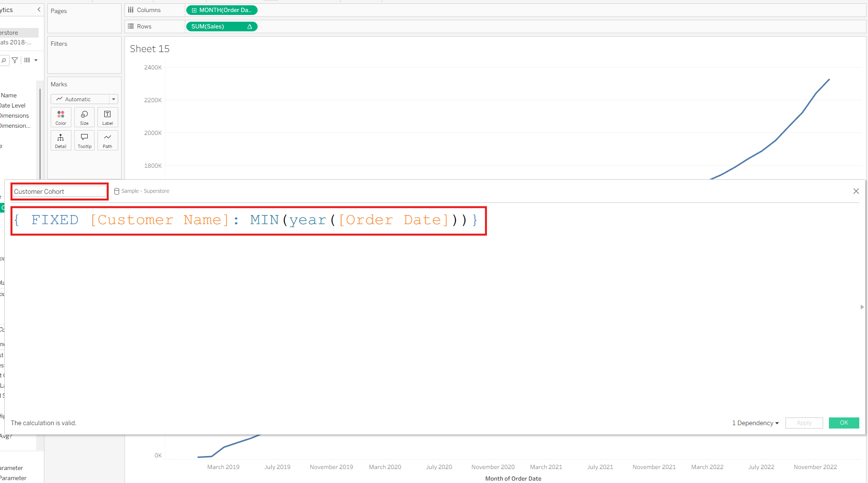Click the 1800K axis label
Screen dimensions: 868x483
(x=153, y=166)
